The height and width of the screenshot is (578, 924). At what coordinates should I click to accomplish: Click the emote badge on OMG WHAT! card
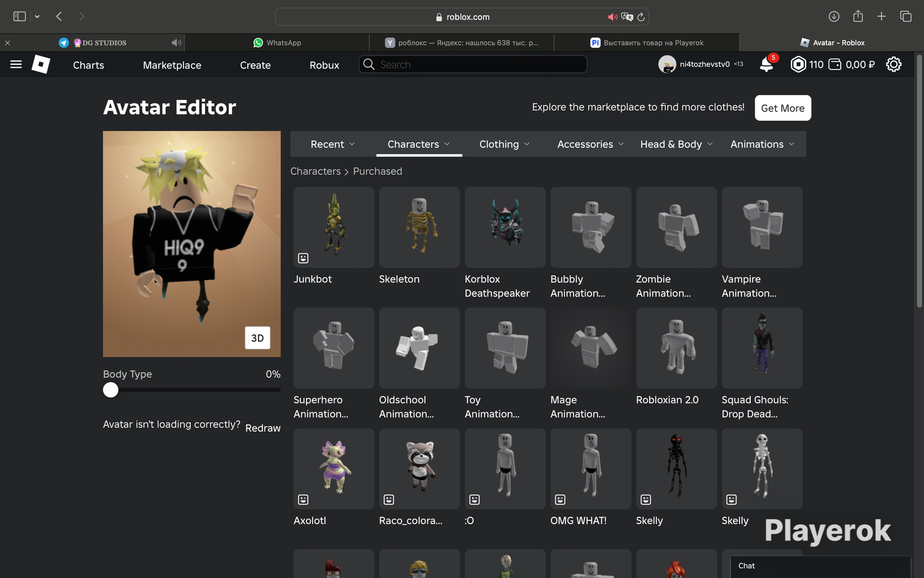point(560,499)
